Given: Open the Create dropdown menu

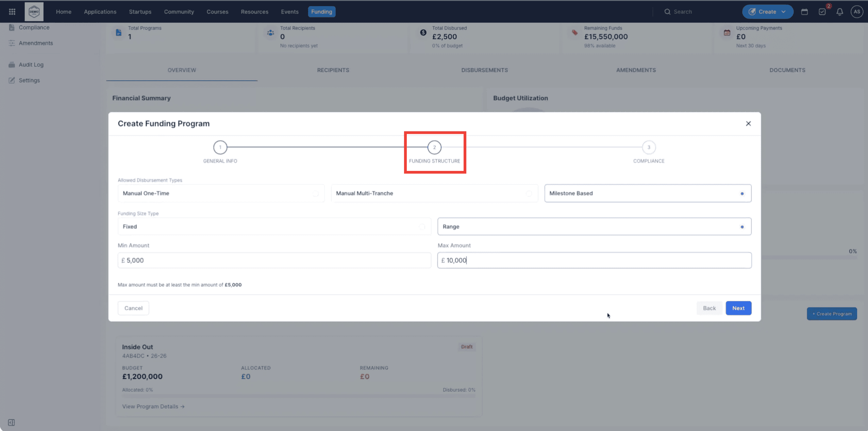Looking at the screenshot, I should coord(767,11).
